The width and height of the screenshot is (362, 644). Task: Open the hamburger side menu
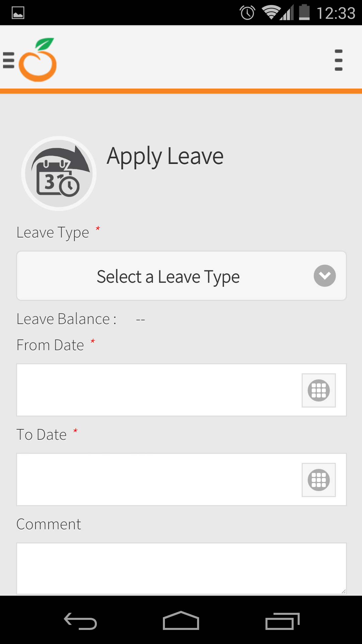(9, 60)
